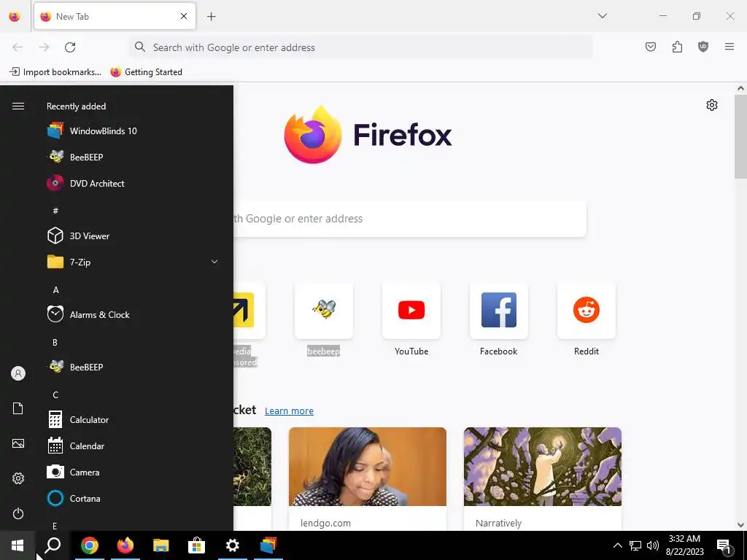747x560 pixels.
Task: Open Settings gear in Start sidebar
Action: tap(18, 478)
